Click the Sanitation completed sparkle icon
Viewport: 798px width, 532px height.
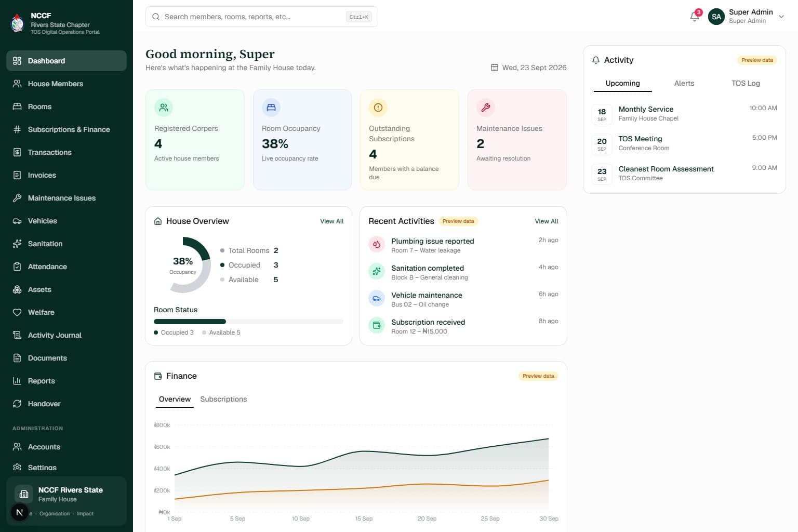tap(377, 271)
